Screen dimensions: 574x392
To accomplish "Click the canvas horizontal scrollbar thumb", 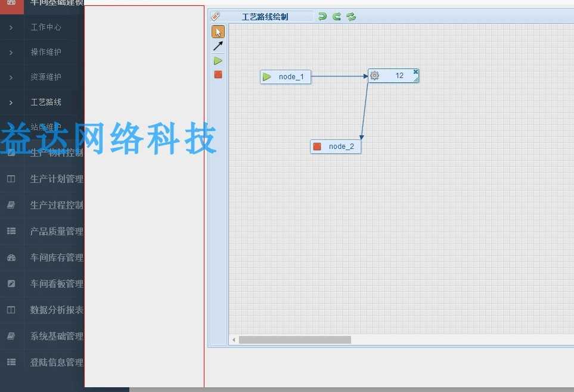I will point(295,340).
